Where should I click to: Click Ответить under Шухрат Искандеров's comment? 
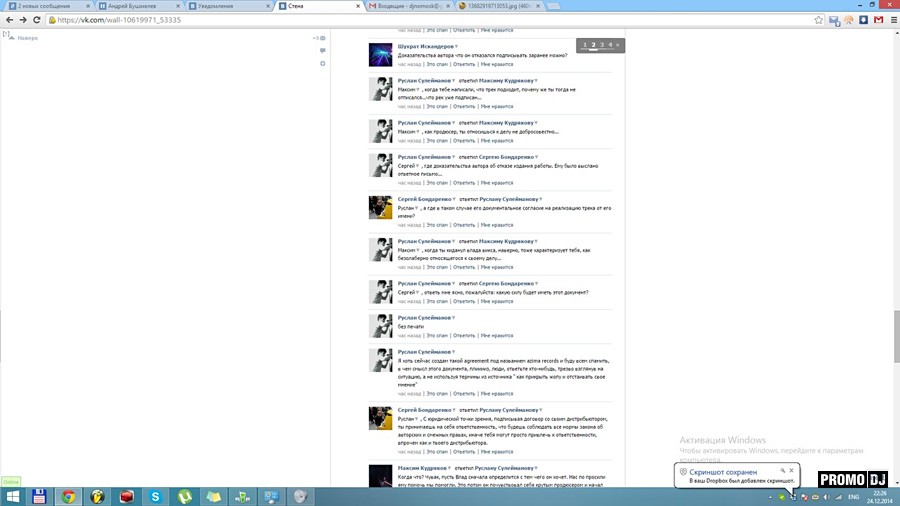[x=463, y=64]
